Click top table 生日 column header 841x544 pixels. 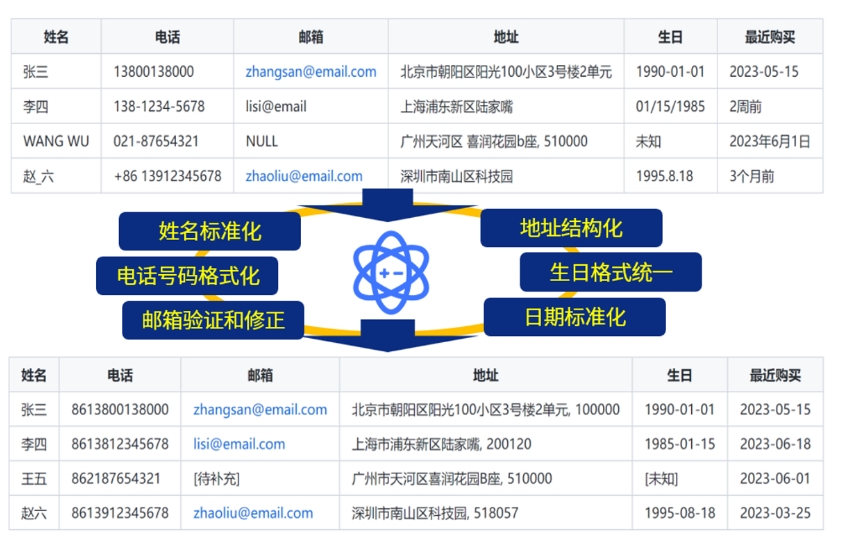tap(670, 36)
